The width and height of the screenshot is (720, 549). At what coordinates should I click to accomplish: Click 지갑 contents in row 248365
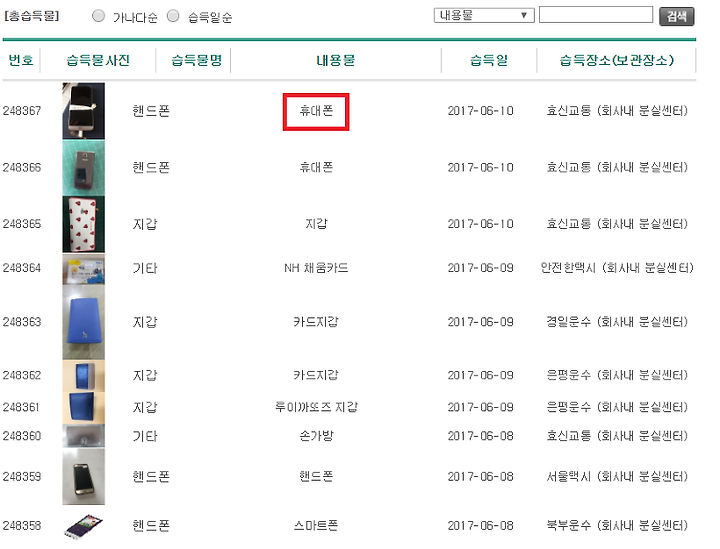[x=316, y=224]
